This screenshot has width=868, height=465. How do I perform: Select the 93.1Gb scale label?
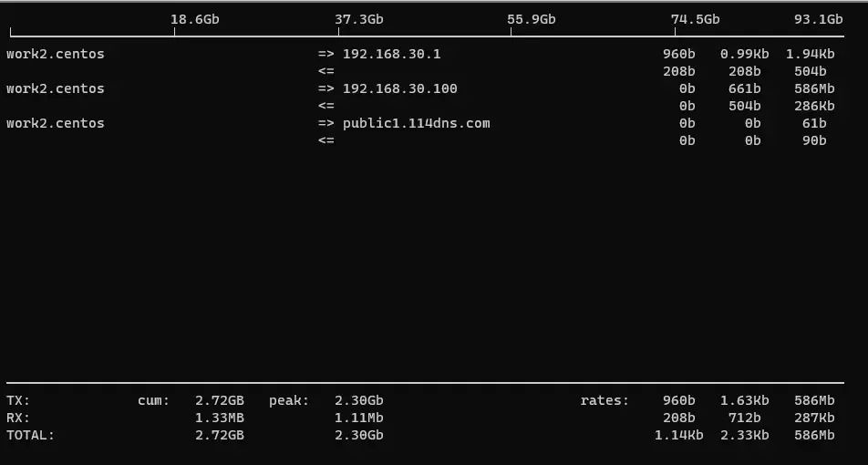pos(818,19)
